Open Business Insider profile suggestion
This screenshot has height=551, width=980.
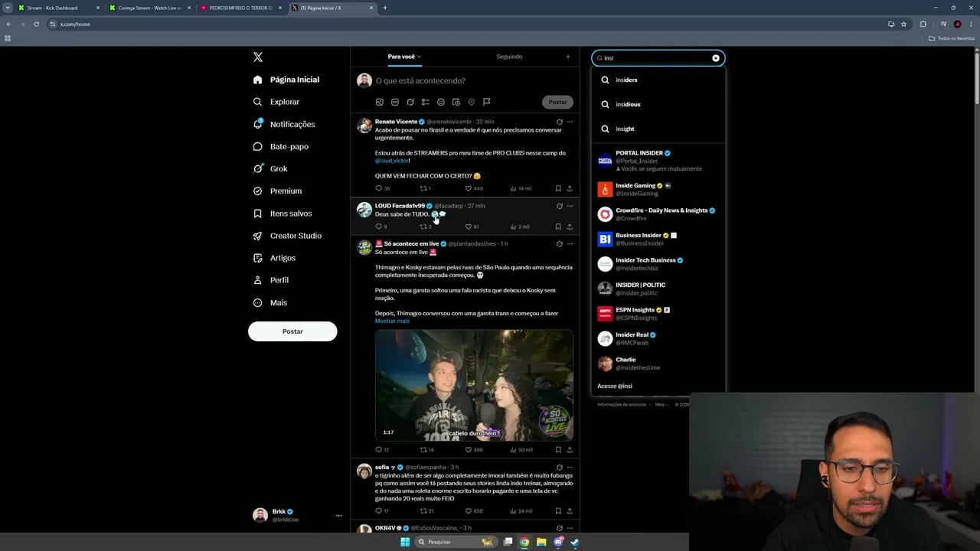pyautogui.click(x=658, y=239)
